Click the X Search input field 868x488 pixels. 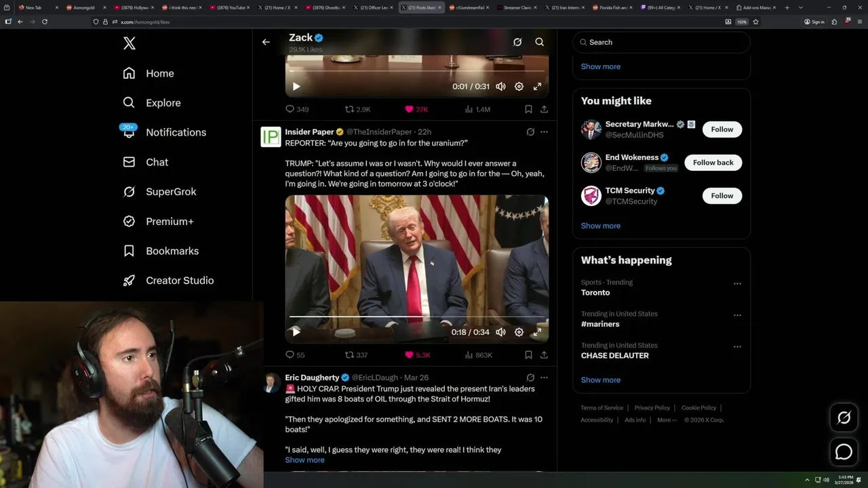[x=661, y=42]
